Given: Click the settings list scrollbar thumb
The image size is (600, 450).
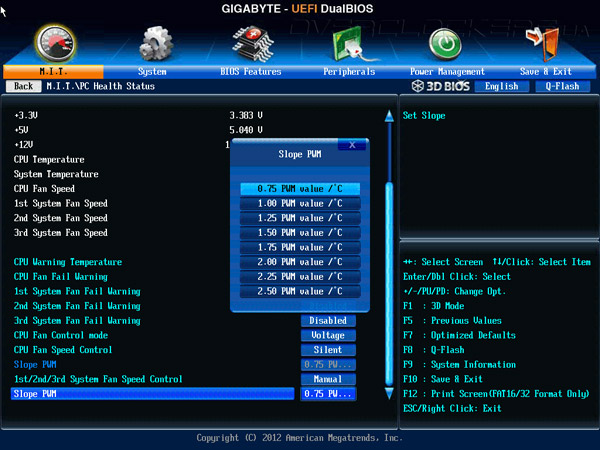Looking at the screenshot, I should click(x=389, y=284).
